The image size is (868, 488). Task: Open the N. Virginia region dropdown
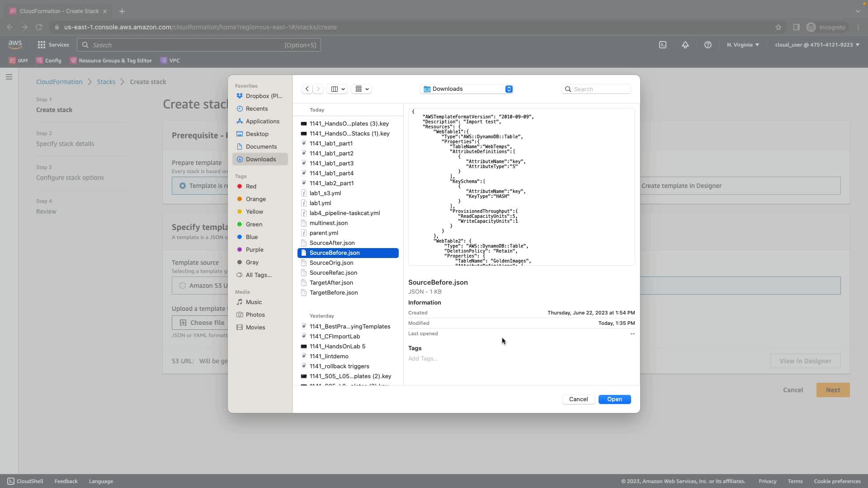(743, 45)
